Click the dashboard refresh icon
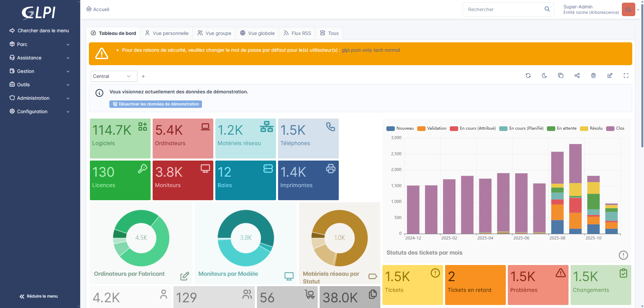 (528, 76)
